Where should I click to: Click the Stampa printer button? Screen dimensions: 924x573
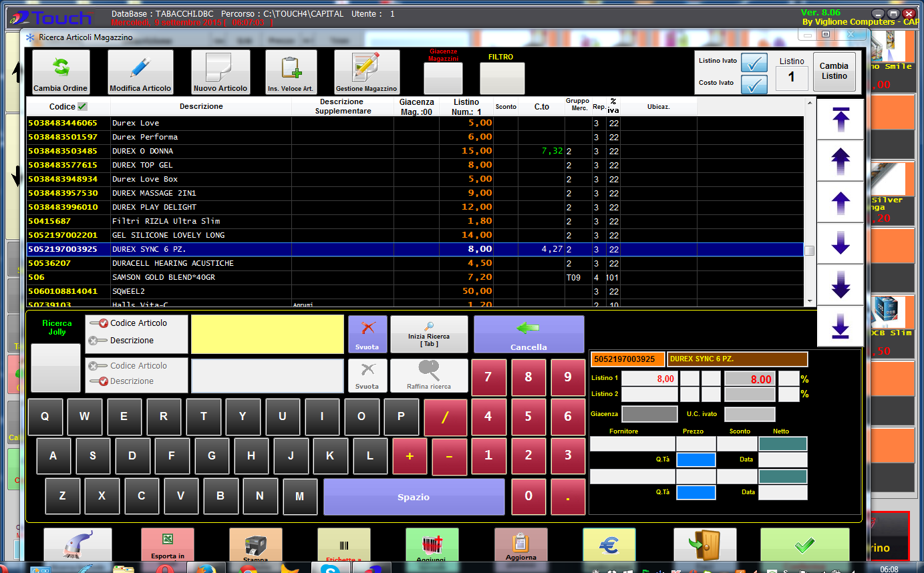pos(255,545)
